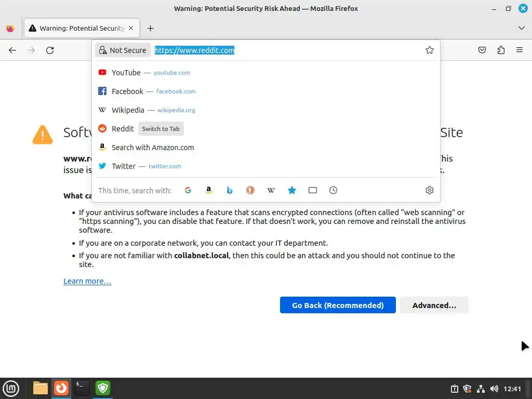Open a new tab with plus button
The image size is (532, 399).
click(150, 29)
